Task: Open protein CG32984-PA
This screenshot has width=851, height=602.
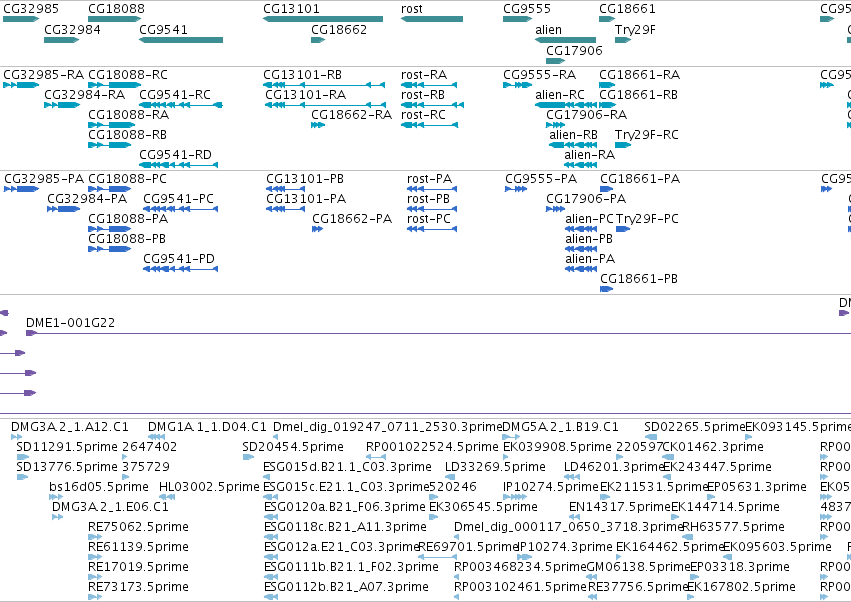Action: click(87, 199)
